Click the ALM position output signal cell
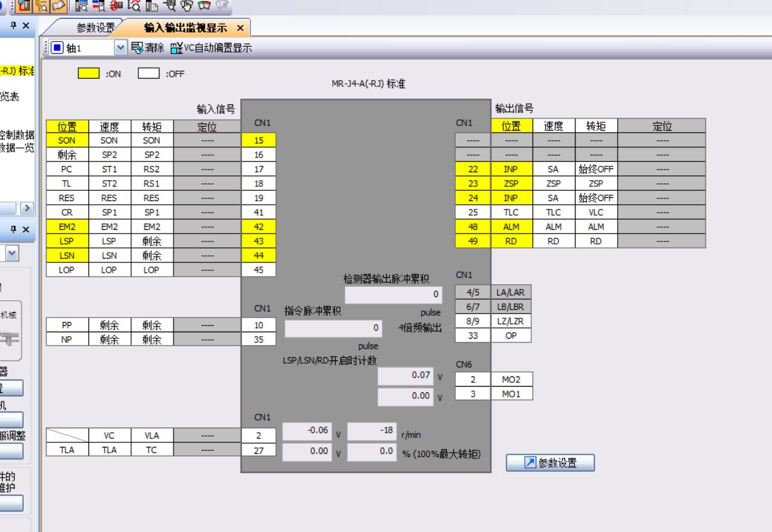772x532 pixels. click(x=511, y=227)
